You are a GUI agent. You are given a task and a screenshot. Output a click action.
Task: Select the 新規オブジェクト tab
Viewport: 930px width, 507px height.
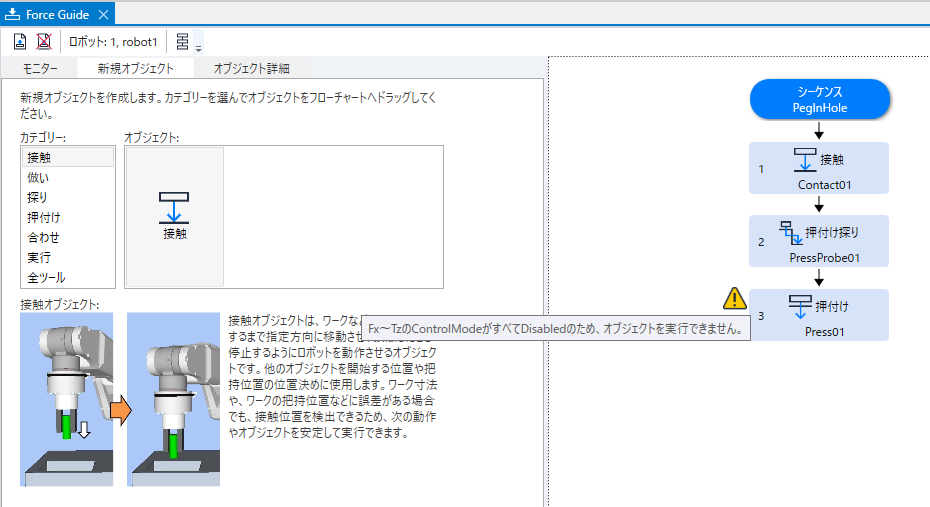click(135, 69)
